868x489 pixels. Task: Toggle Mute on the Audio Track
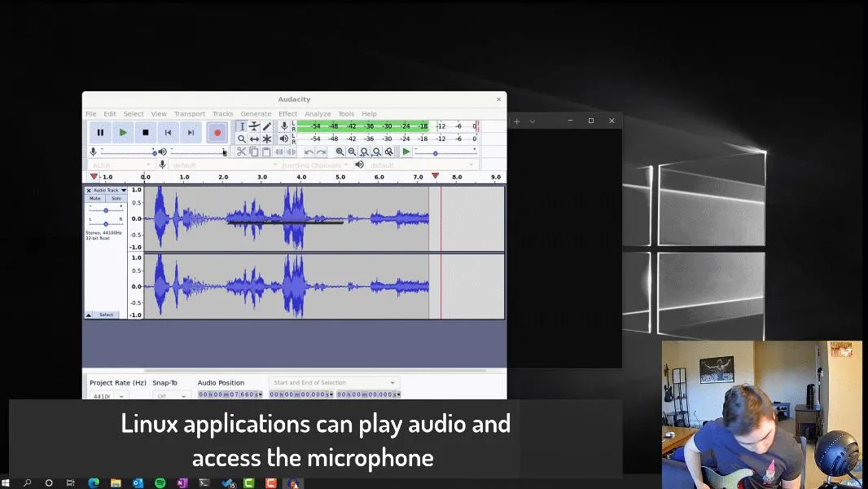tap(95, 198)
